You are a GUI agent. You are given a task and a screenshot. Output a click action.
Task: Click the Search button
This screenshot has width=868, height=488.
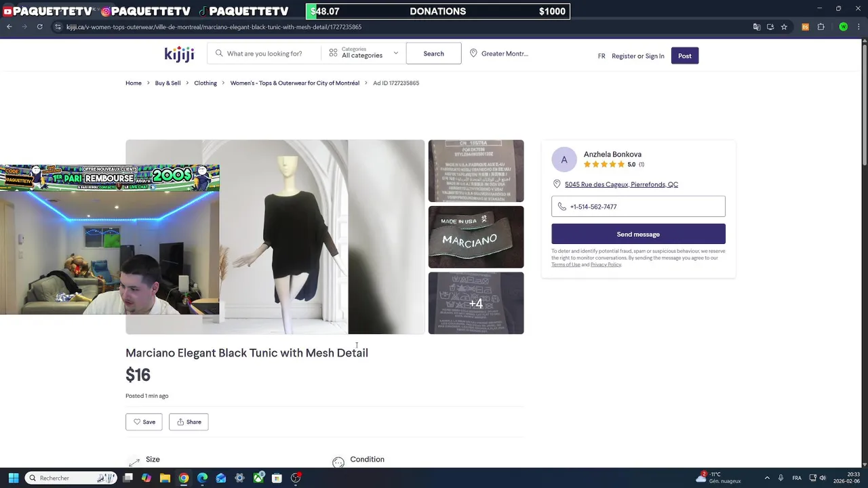pos(433,54)
